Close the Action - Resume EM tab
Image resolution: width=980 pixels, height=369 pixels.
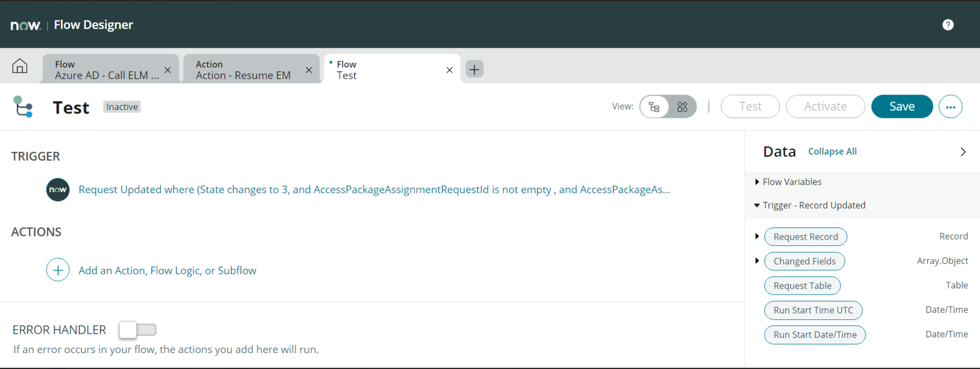point(309,70)
